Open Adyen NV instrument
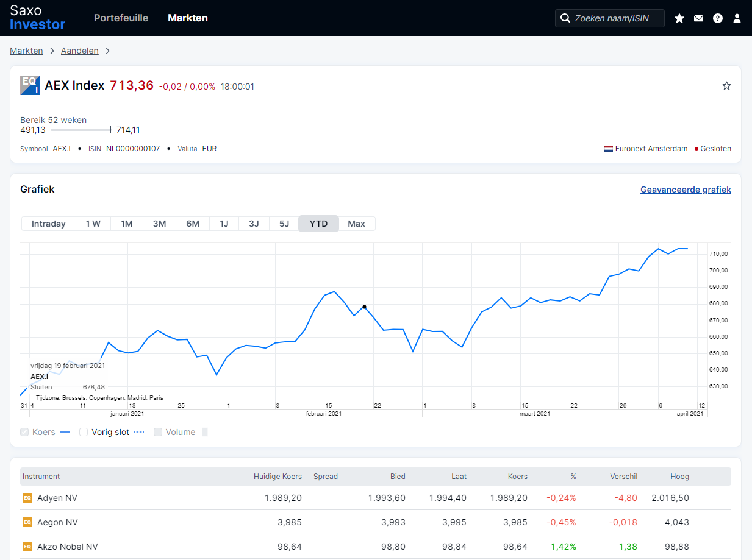Screen dimensions: 752x560 [x=57, y=498]
